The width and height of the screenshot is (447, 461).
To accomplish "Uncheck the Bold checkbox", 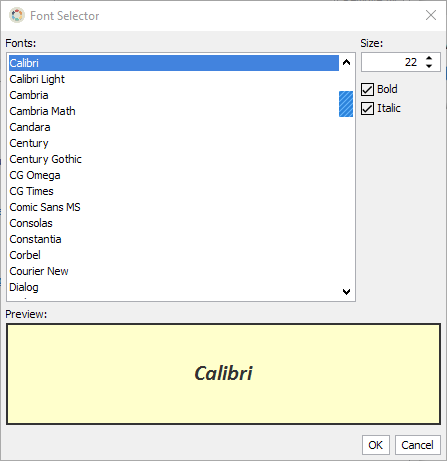I will [x=367, y=89].
